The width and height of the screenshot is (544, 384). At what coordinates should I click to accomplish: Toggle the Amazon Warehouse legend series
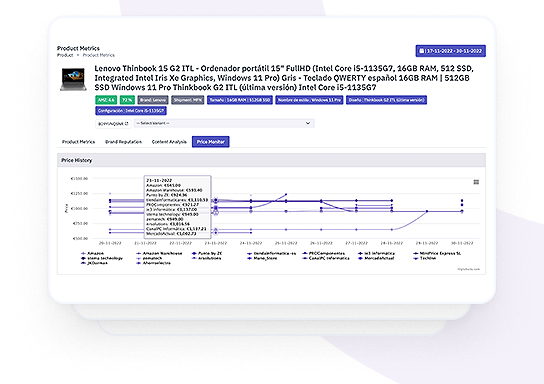(x=159, y=253)
